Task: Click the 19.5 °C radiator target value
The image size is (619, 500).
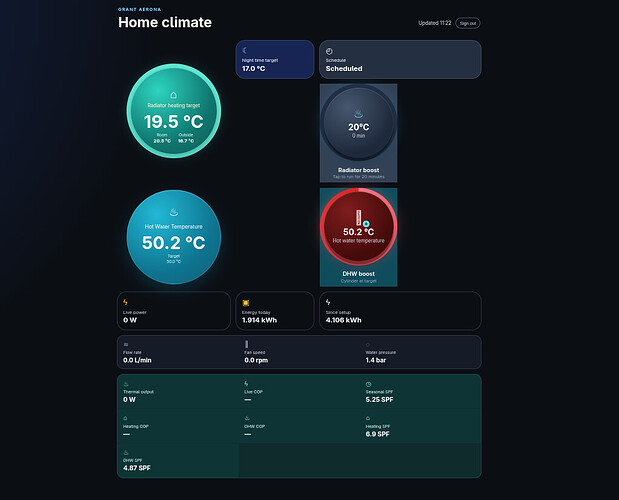Action: tap(174, 122)
